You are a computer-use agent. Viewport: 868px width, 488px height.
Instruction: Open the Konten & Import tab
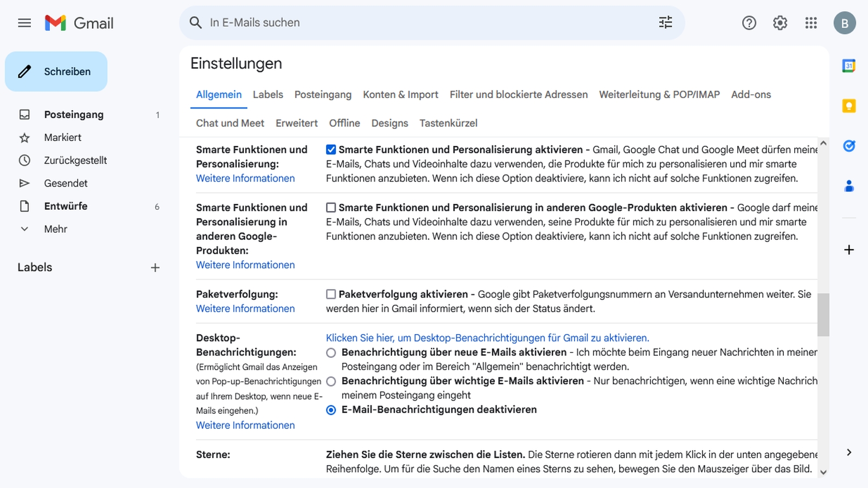click(400, 94)
